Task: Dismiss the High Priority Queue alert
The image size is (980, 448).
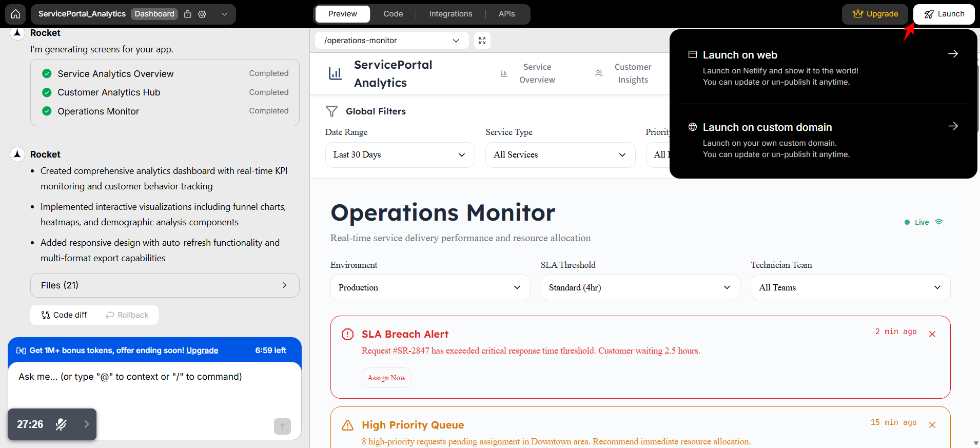Action: tap(932, 425)
